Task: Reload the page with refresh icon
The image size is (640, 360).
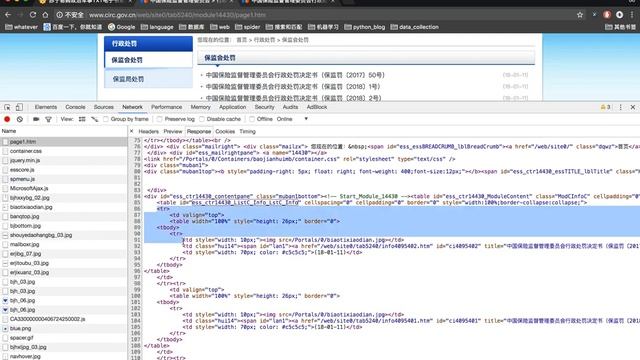Action: pos(33,15)
